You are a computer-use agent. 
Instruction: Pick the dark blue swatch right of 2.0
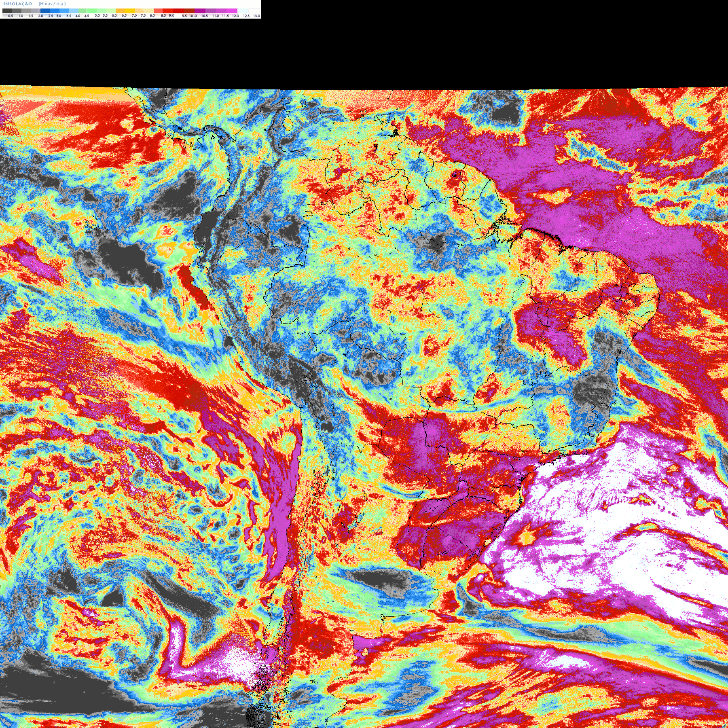point(45,11)
